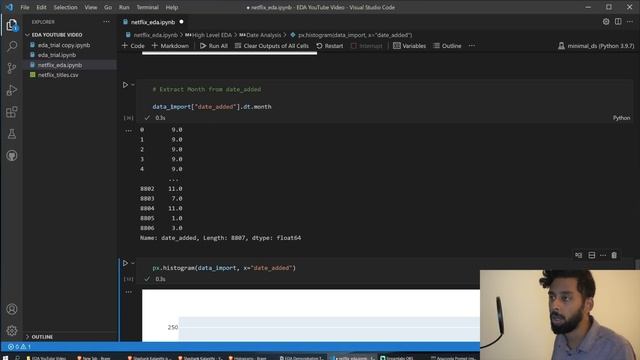Open the File menu
Screen dimensions: 640x360
point(25,7)
